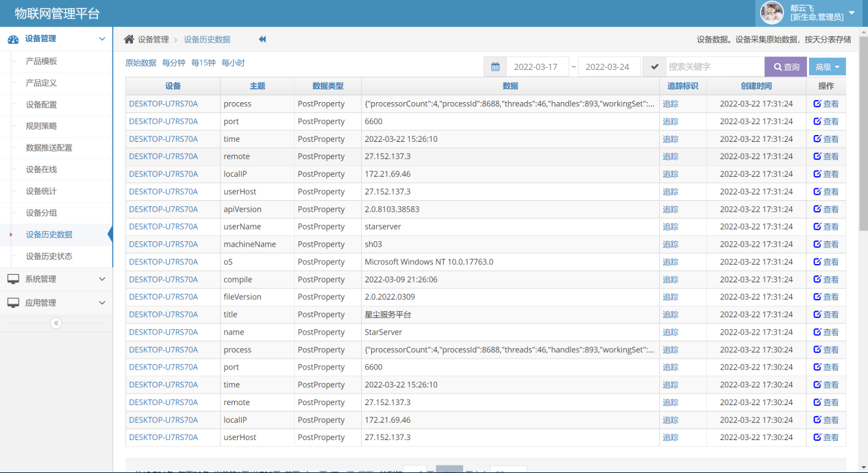
Task: Click the start date field 2022-03-17
Action: tap(538, 67)
